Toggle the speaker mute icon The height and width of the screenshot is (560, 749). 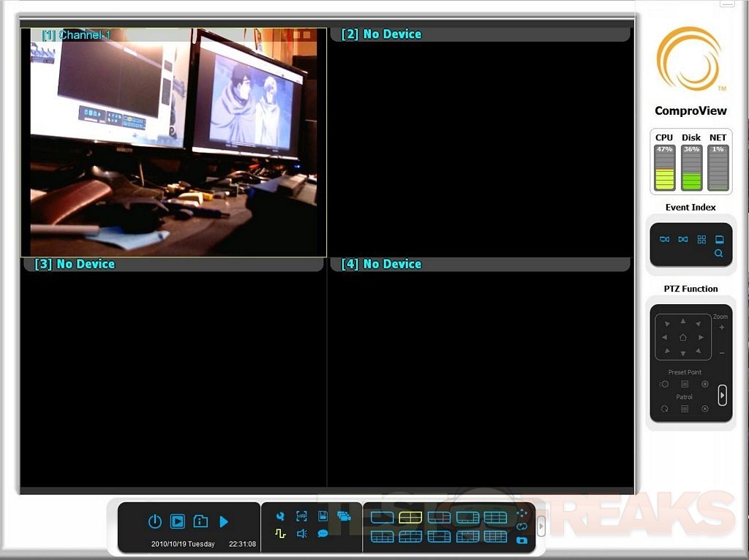click(301, 534)
